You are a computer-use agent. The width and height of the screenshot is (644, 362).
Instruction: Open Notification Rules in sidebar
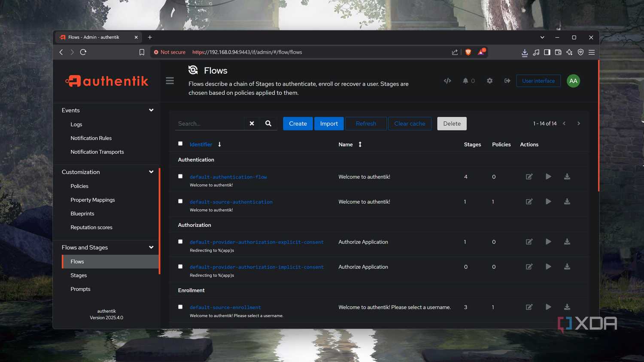(x=91, y=138)
